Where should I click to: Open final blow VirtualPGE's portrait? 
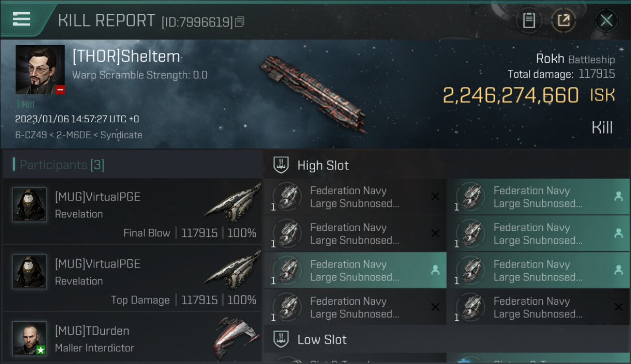[x=30, y=205]
